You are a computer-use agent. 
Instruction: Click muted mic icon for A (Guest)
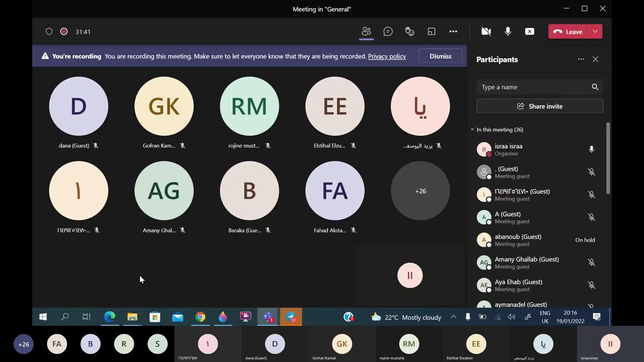click(592, 217)
